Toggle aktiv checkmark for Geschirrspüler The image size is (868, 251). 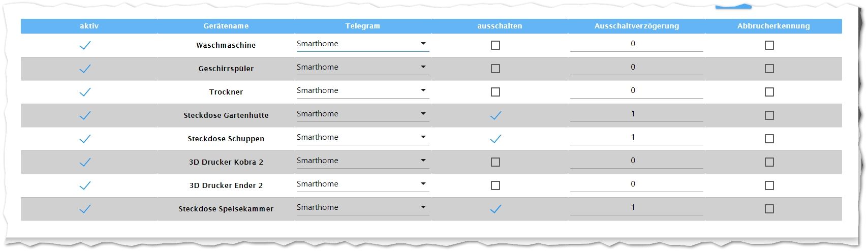point(85,69)
